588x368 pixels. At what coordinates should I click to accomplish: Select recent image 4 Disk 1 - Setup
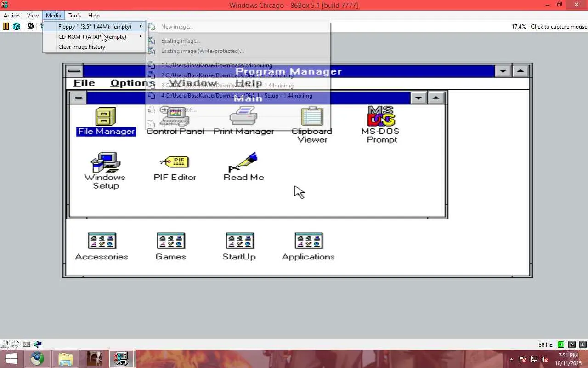238,96
